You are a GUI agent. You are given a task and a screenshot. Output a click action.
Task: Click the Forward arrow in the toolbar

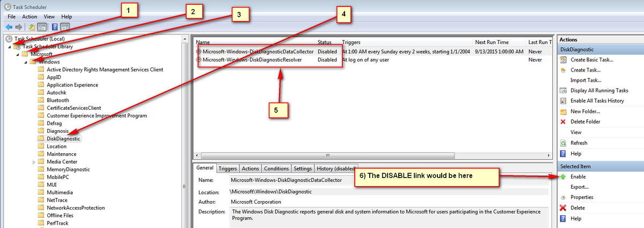point(19,27)
